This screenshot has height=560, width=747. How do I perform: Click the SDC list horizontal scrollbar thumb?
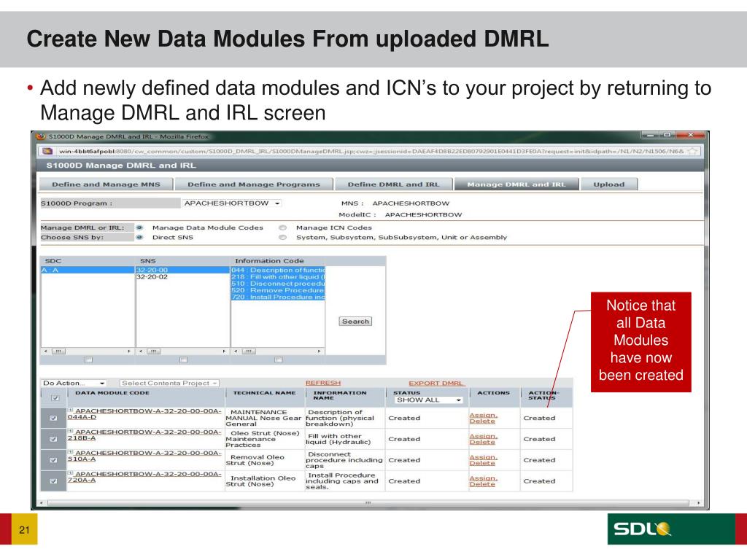click(58, 351)
